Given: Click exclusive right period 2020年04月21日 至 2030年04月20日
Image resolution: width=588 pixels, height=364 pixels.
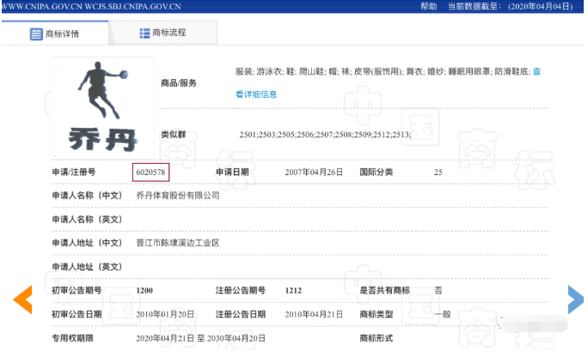Looking at the screenshot, I should pyautogui.click(x=200, y=338).
